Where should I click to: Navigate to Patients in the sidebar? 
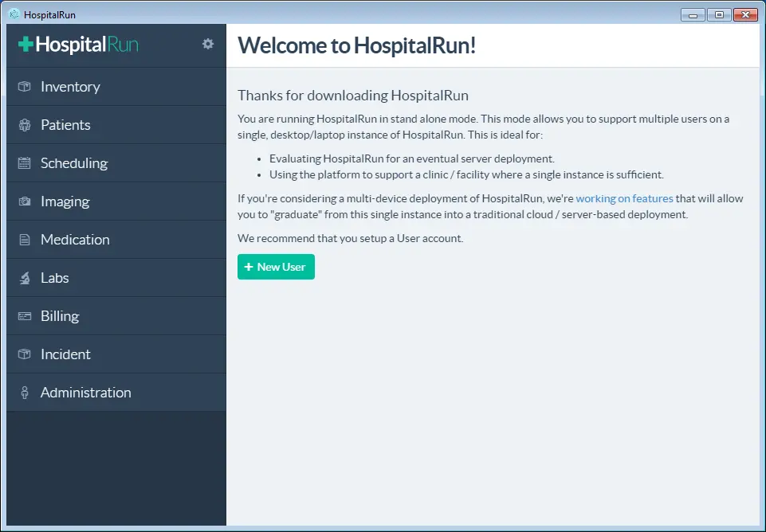65,124
